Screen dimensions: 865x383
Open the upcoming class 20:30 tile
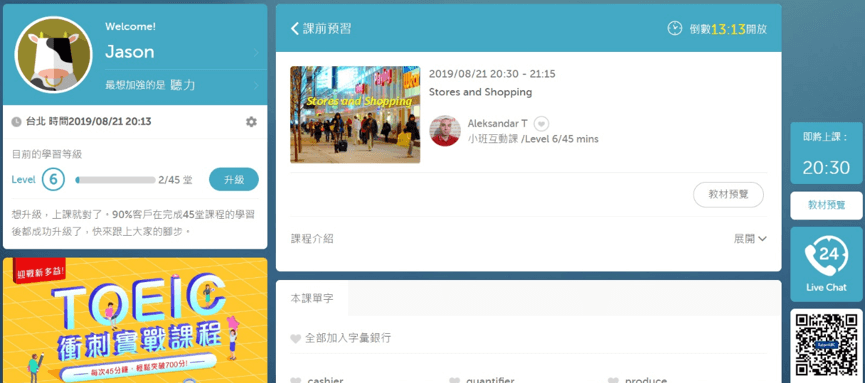(826, 153)
